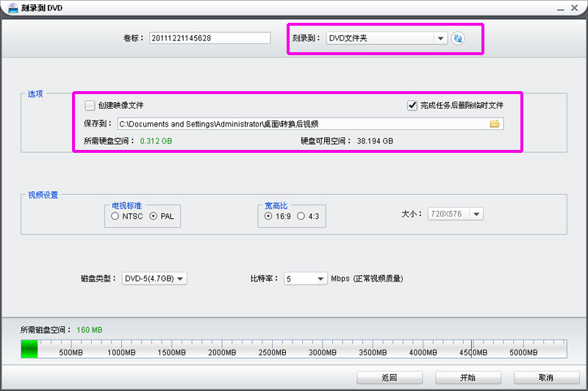Open the 磁盘类型 DVD-5(4.7GB) dropdown
Screen dimensions: 588x391
pyautogui.click(x=154, y=279)
